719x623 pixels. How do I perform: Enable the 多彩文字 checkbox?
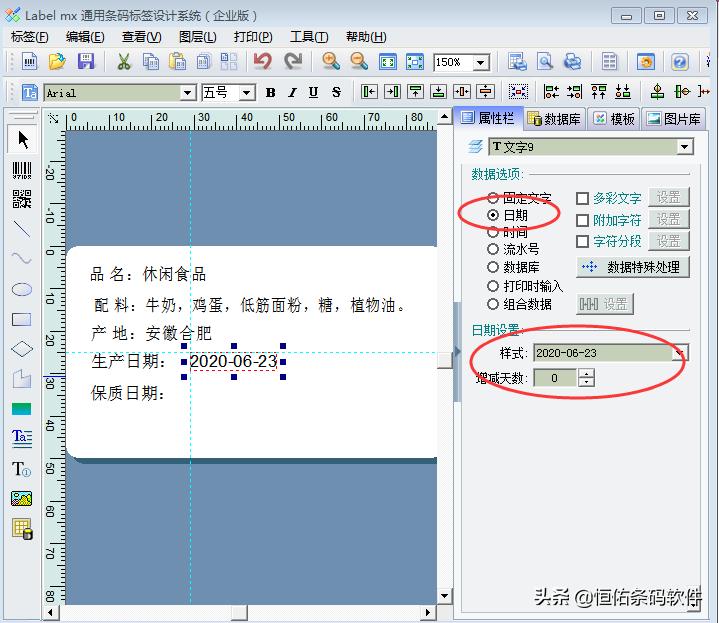[582, 198]
